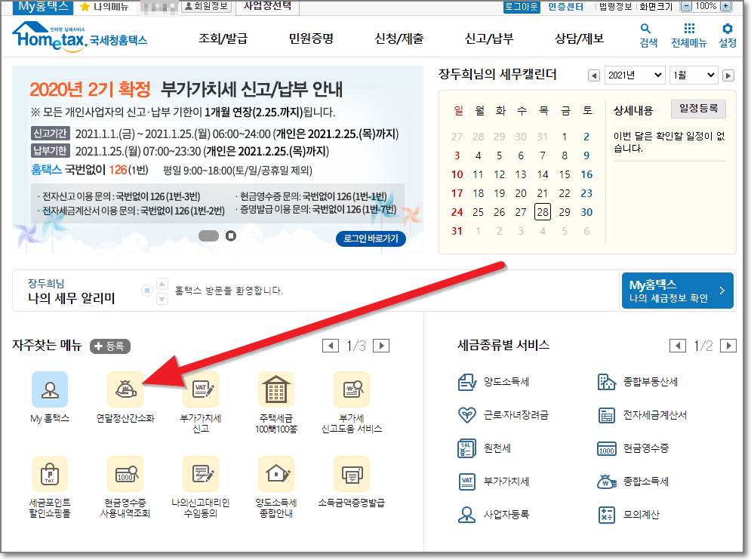This screenshot has width=751, height=560.
Task: Select 모의계산 service
Action: (629, 515)
